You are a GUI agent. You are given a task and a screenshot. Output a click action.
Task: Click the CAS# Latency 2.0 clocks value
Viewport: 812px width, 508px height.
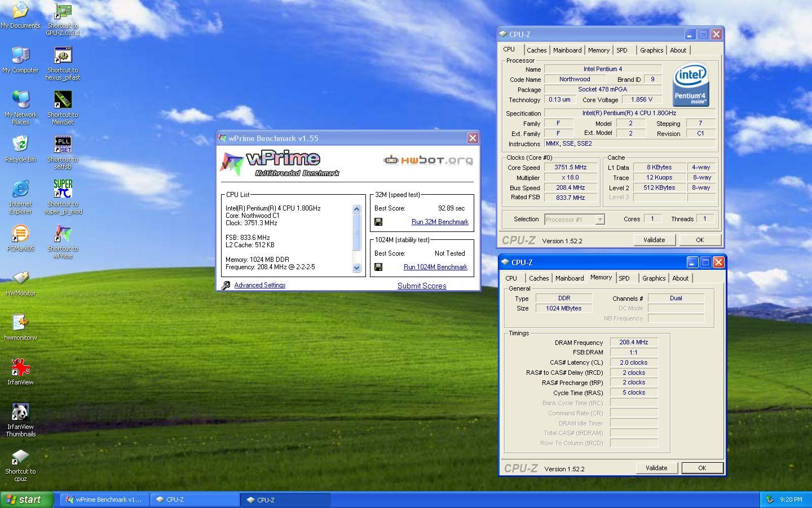click(634, 362)
